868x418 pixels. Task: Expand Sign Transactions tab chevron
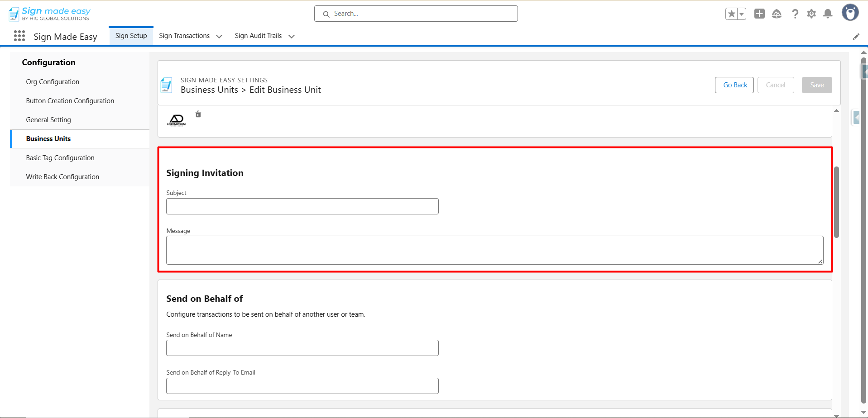tap(219, 37)
